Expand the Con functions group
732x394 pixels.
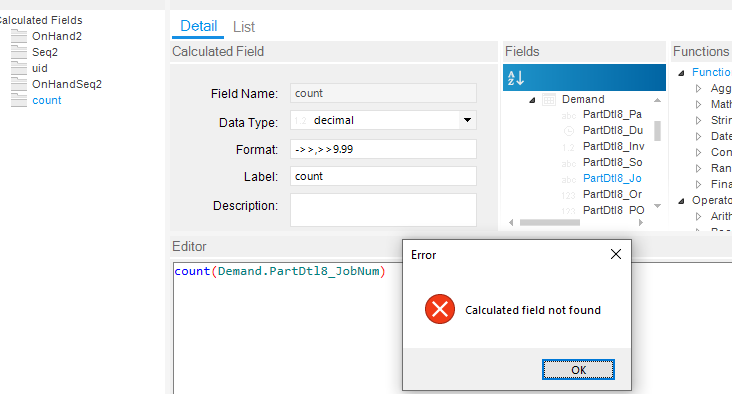[698, 152]
